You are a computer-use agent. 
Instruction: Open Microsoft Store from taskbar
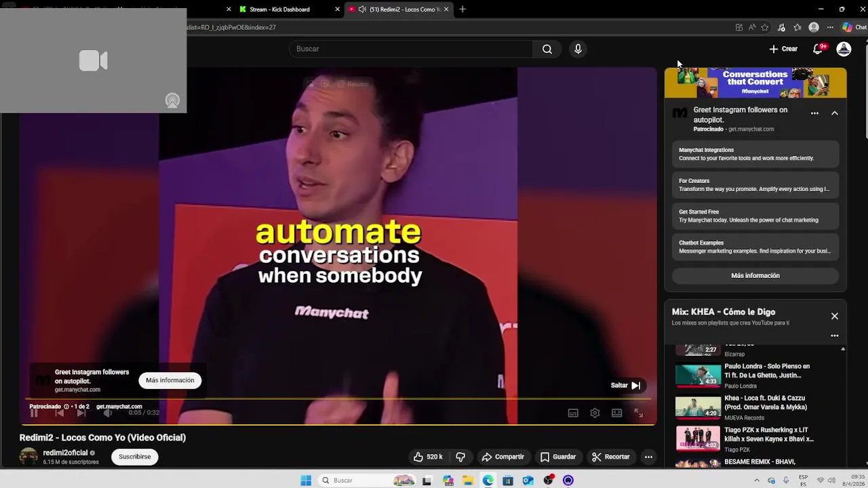pyautogui.click(x=508, y=481)
